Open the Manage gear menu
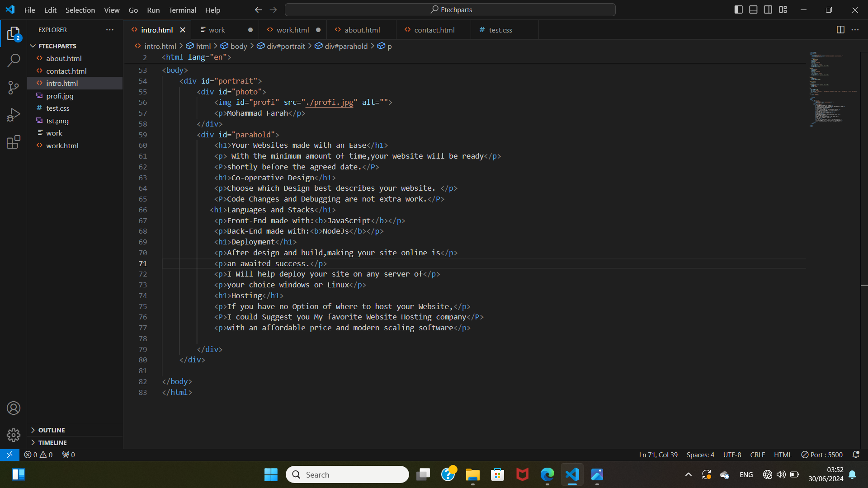The width and height of the screenshot is (868, 488). tap(14, 435)
